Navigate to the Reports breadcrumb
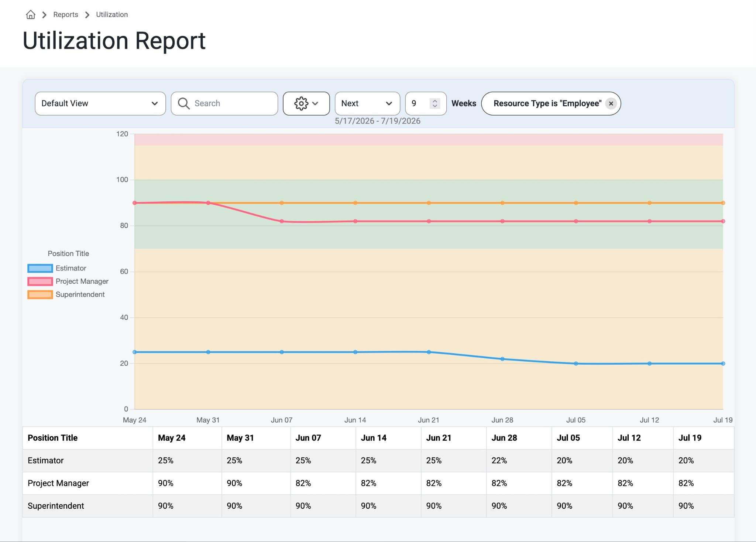 pyautogui.click(x=66, y=15)
